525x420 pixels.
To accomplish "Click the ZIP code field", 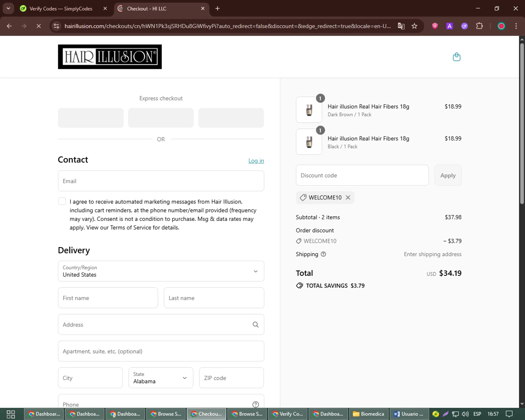I will [231, 378].
